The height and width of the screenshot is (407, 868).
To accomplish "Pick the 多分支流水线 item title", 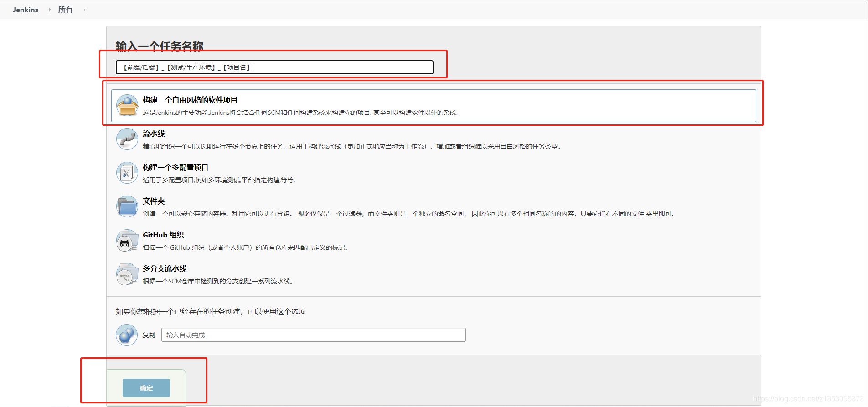I will tap(165, 268).
